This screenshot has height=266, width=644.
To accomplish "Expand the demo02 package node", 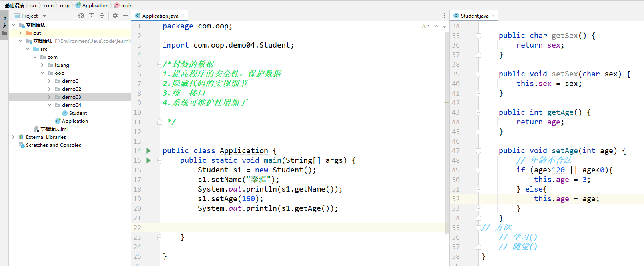I will pos(49,89).
